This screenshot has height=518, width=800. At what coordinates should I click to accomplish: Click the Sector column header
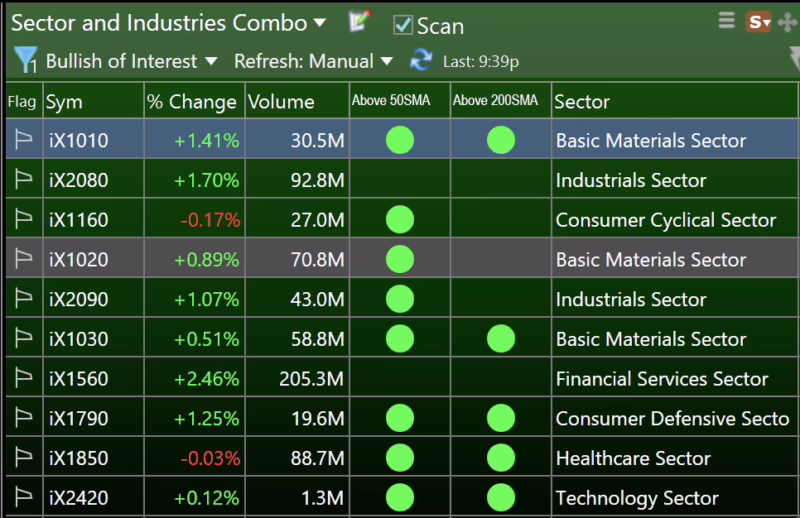[x=582, y=102]
